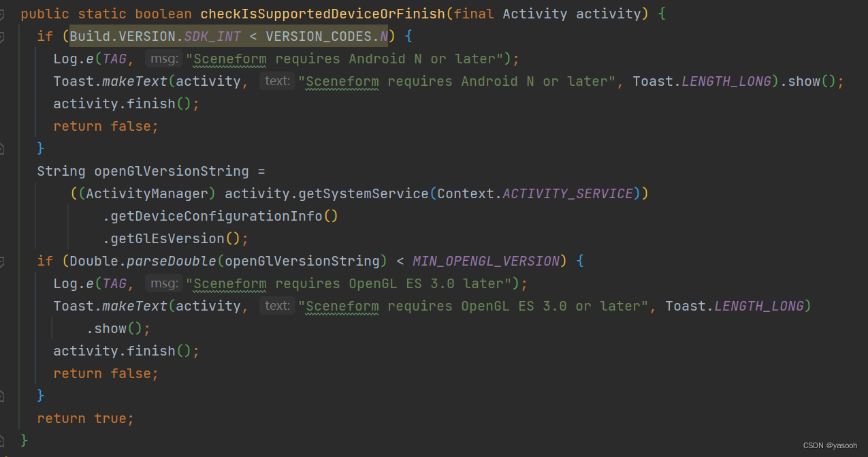Image resolution: width=868 pixels, height=457 pixels.
Task: Collapse the OpenGL version check if block
Action: click(5, 260)
